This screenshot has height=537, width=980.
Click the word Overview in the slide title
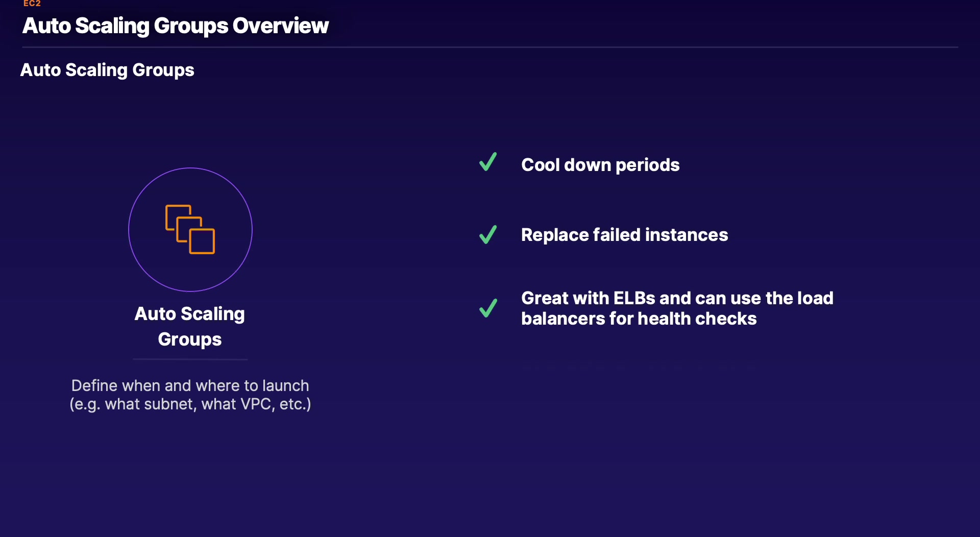click(280, 26)
